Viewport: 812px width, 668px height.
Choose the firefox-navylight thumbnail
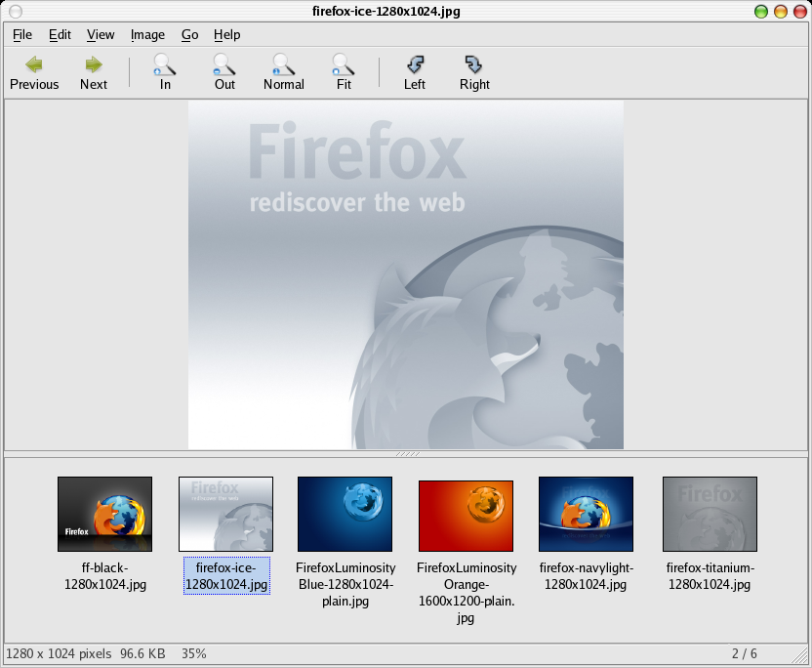point(586,515)
